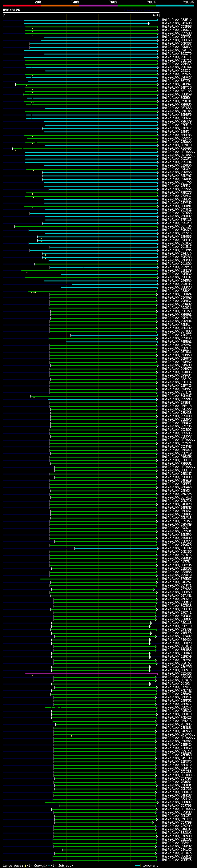
Task: Click the purple alignment bar for O22486
Action: click(x=91, y=674)
